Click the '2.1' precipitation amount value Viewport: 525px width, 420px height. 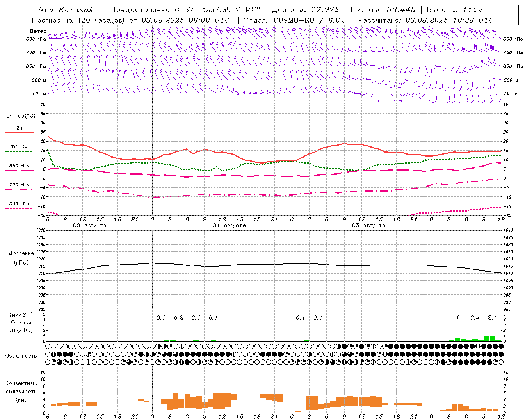pos(492,318)
